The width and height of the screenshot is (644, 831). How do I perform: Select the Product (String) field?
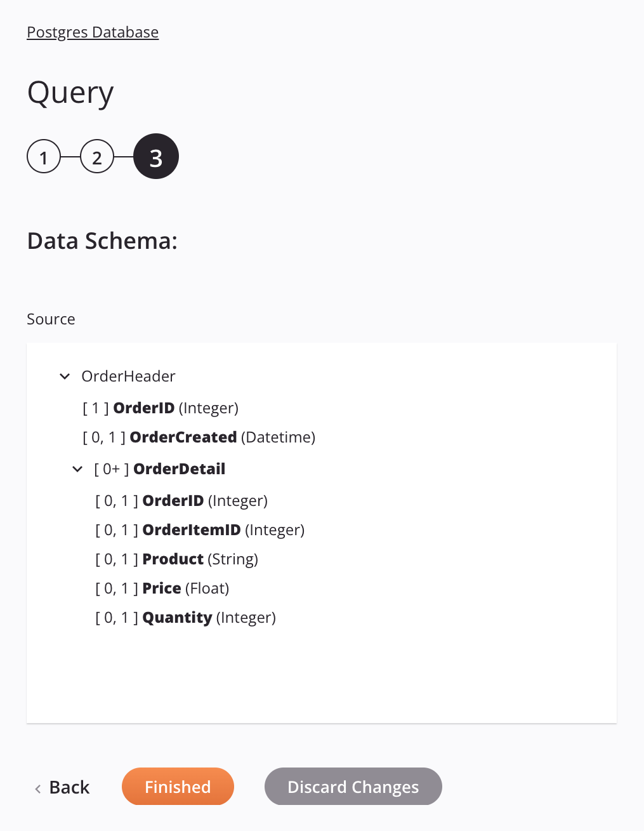[x=176, y=559]
